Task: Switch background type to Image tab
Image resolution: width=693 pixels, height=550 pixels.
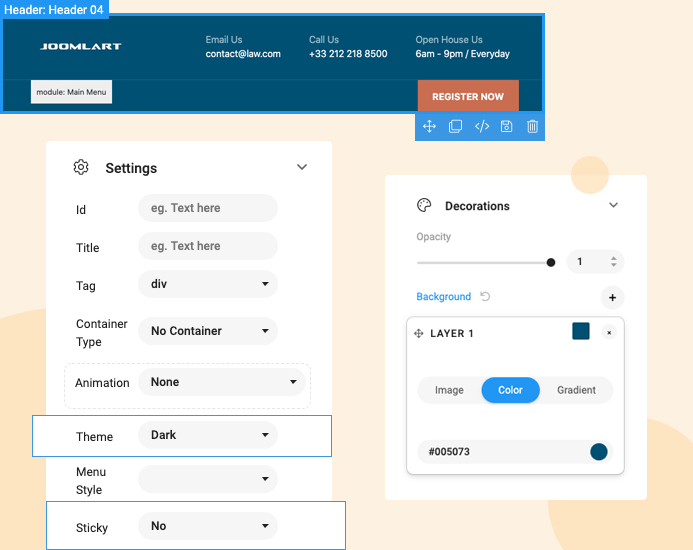Action: coord(449,390)
